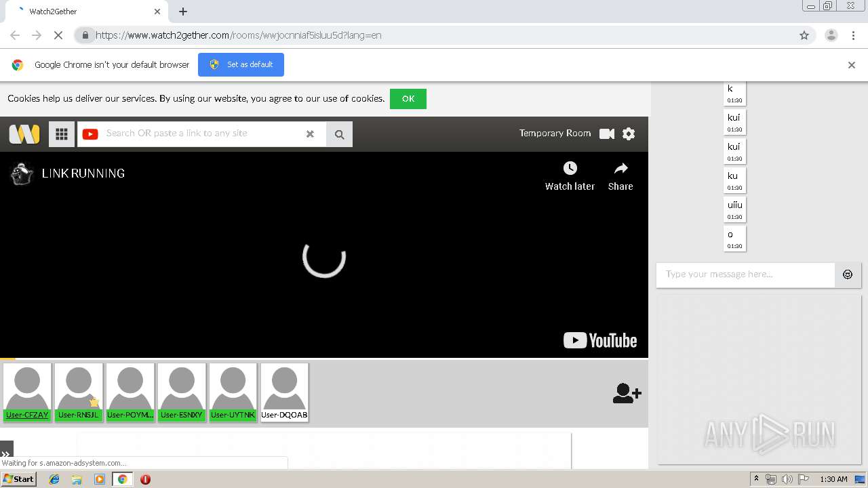The width and height of the screenshot is (868, 488).
Task: Stop loading the page
Action: point(58,35)
